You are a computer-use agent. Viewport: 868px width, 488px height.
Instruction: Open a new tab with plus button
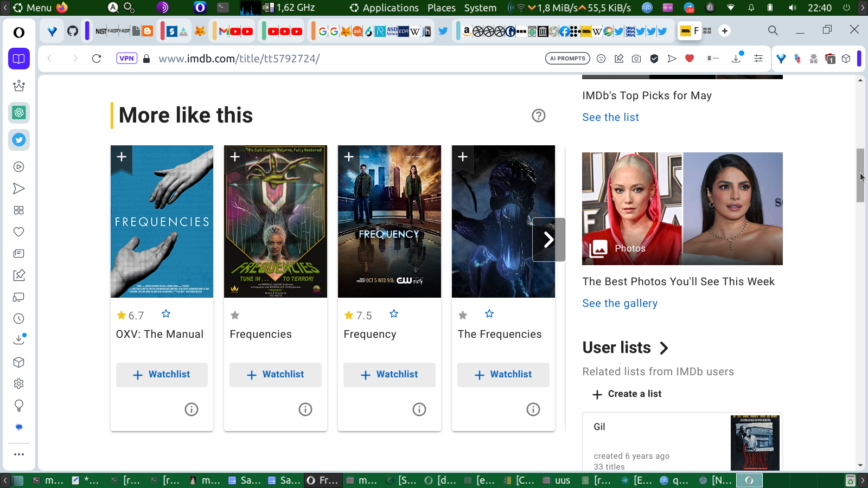[725, 31]
